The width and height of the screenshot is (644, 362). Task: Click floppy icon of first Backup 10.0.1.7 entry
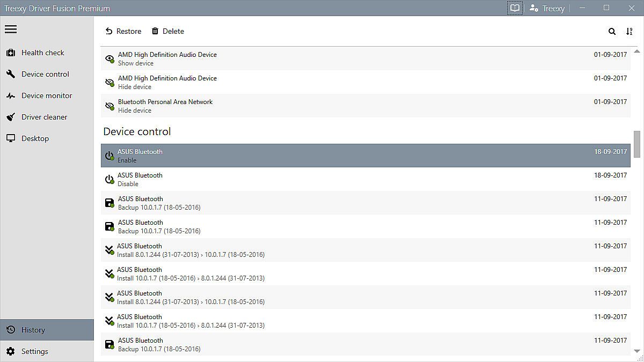tap(109, 203)
